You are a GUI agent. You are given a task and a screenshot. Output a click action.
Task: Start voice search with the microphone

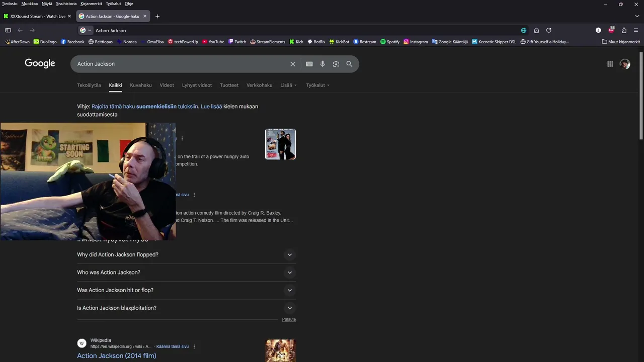(x=323, y=64)
